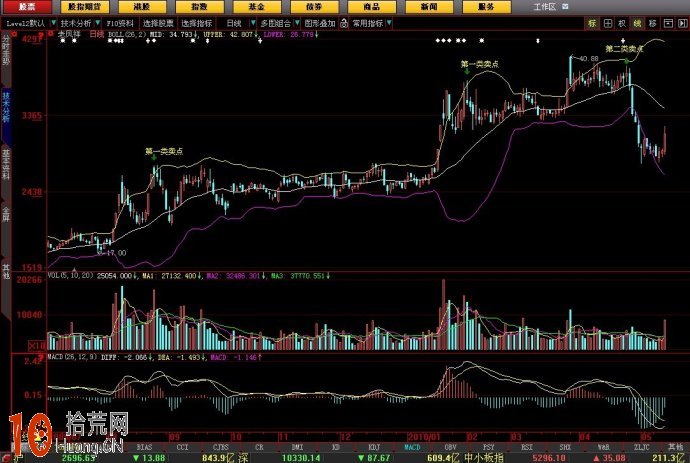690x463 pixels.
Task: Click the 17.00 low price label
Action: pos(116,253)
